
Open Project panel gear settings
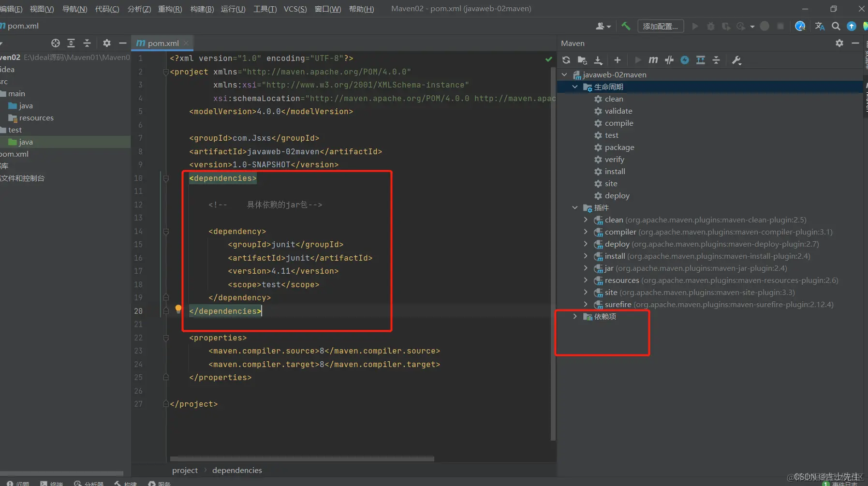[x=107, y=43]
